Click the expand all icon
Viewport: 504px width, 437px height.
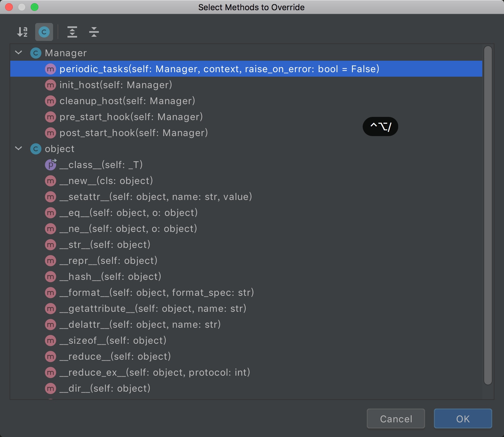[x=72, y=32]
